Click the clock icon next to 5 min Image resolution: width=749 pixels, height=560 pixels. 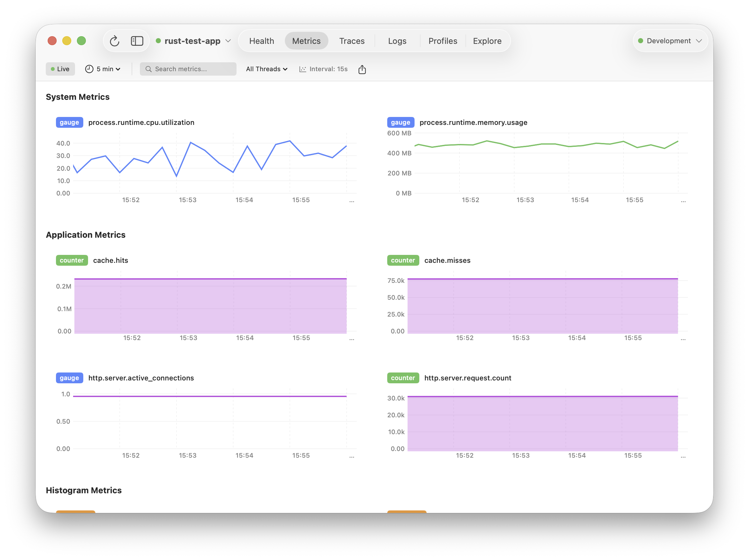click(89, 69)
